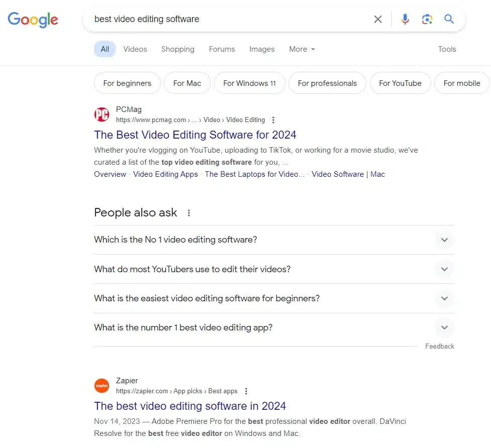Activate voice search with the microphone icon
Viewport: 491px width, 448px height.
click(405, 19)
